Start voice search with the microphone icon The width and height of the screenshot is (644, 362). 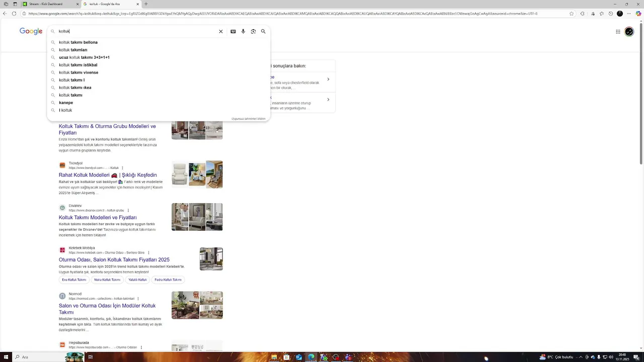(x=243, y=31)
